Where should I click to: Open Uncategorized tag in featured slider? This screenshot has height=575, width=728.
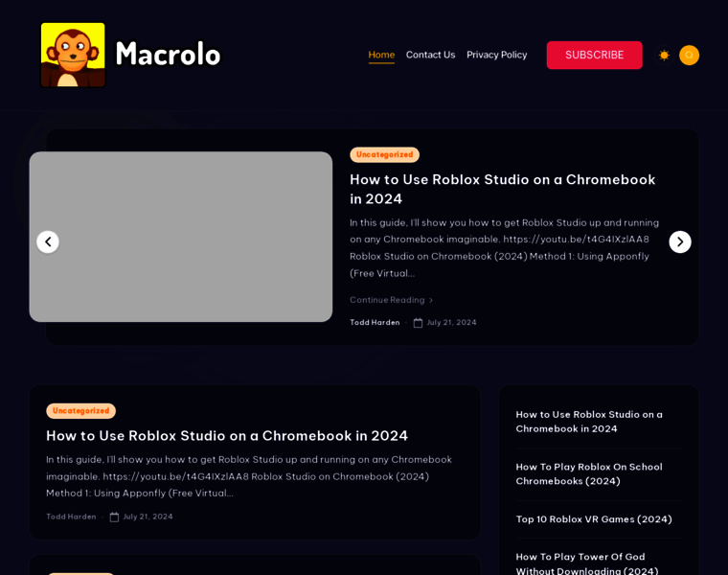[x=384, y=154]
